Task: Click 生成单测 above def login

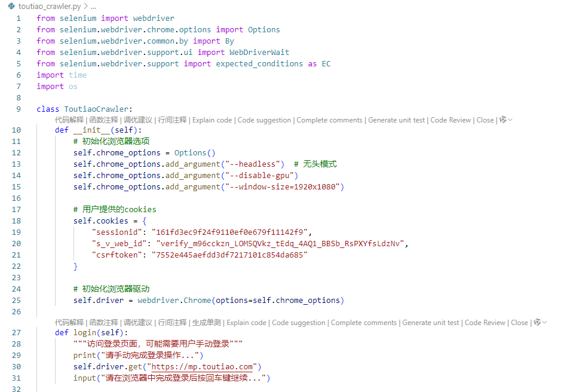Action: (207, 323)
